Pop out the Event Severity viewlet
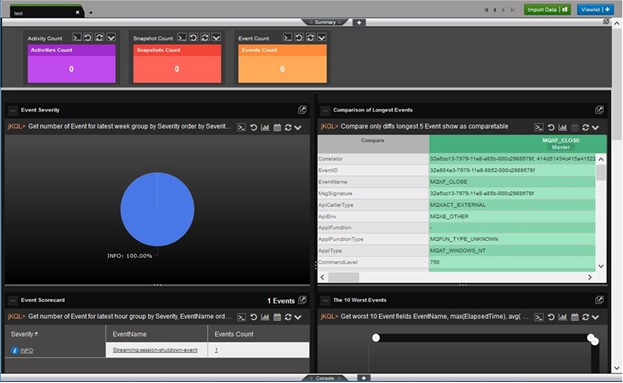 (302, 110)
